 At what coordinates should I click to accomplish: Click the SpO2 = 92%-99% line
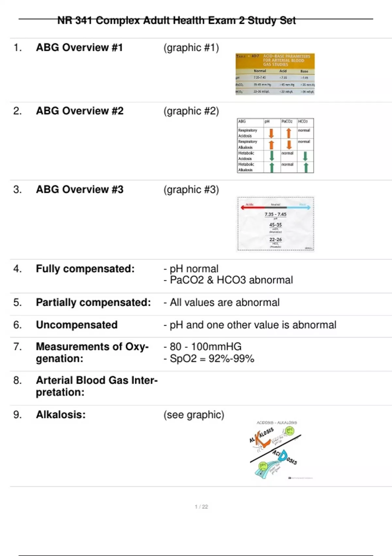pos(209,359)
